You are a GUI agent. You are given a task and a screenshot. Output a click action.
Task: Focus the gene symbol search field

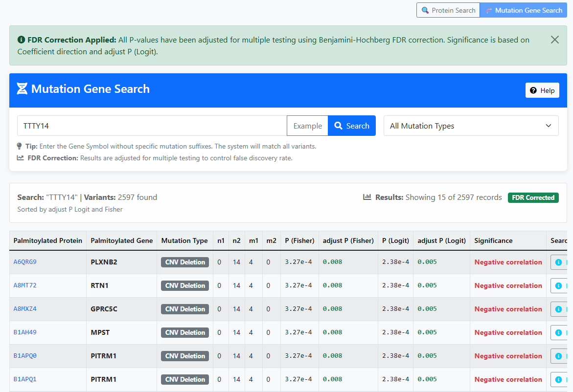[x=152, y=126]
